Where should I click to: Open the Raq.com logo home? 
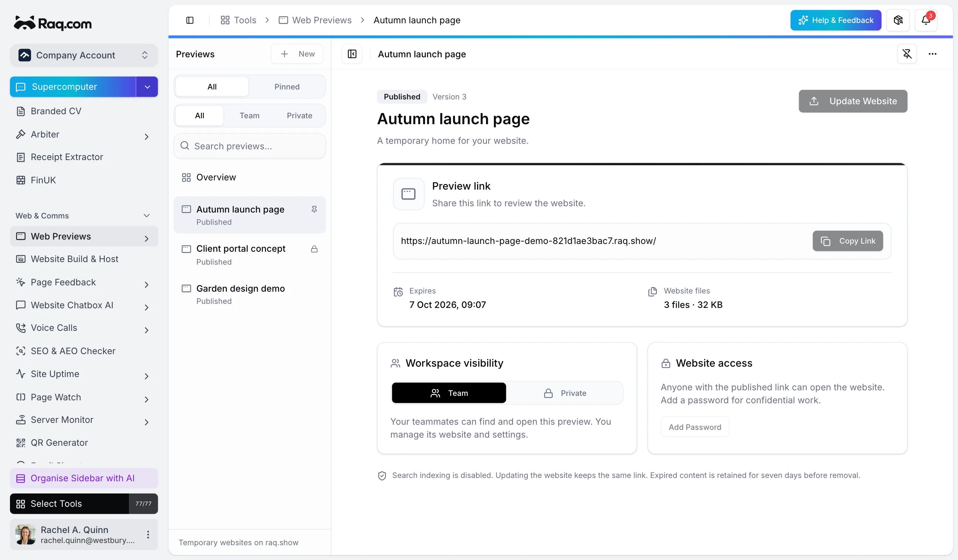53,24
